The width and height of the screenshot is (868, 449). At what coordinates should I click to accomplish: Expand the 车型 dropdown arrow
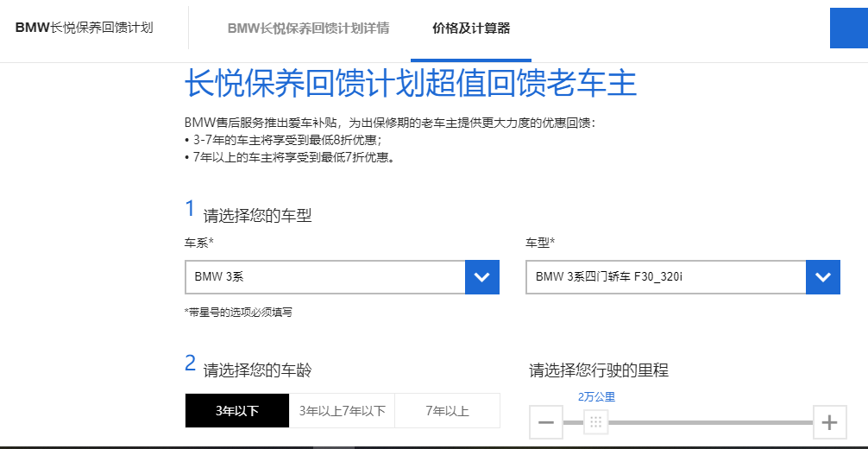[823, 276]
